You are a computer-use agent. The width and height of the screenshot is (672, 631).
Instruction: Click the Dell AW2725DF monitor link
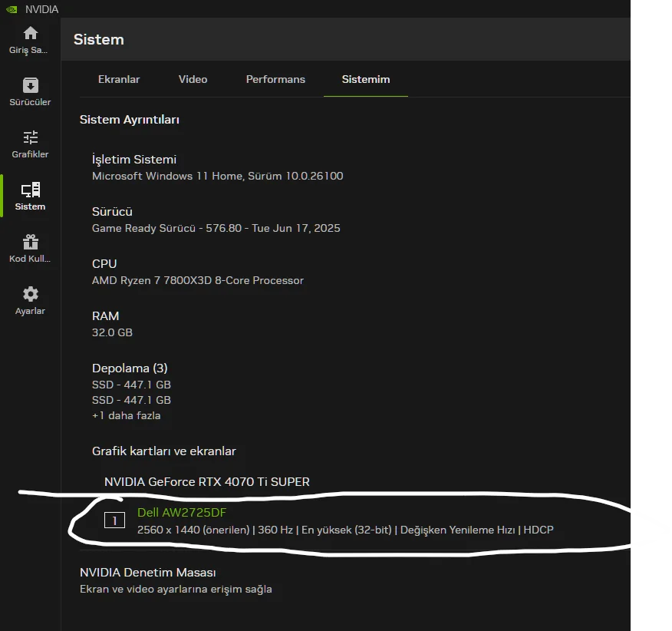(182, 512)
